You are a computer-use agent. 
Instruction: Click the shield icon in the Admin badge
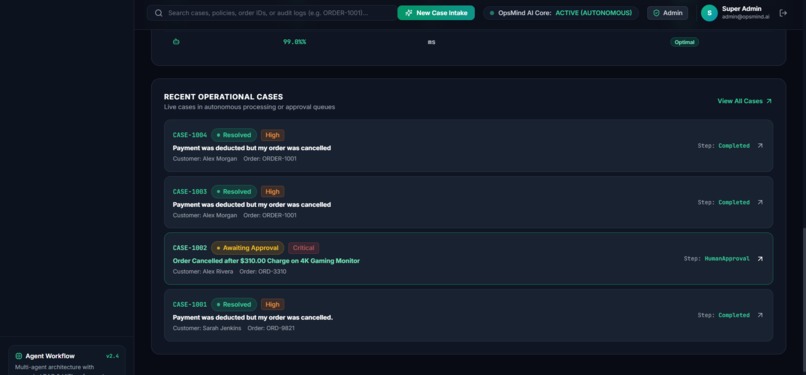[x=656, y=13]
